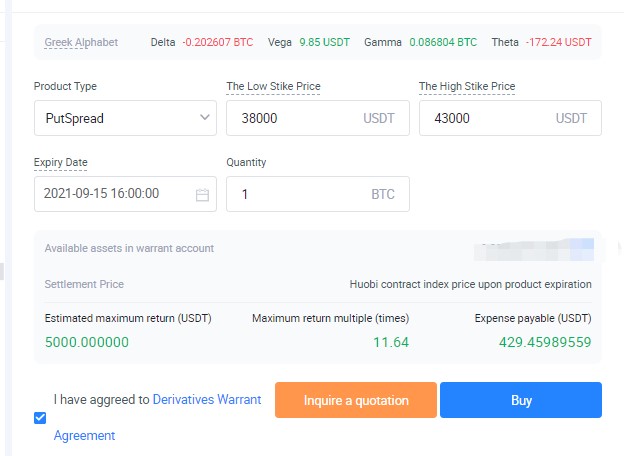624x456 pixels.
Task: Open the calendar icon in Expiry Date
Action: [202, 195]
